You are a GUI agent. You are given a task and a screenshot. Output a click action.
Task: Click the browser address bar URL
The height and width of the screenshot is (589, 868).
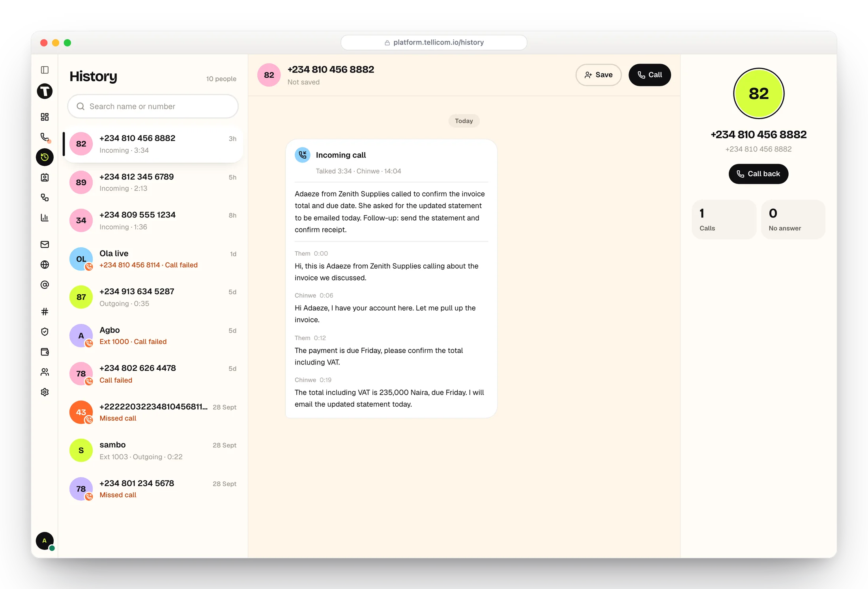point(434,43)
